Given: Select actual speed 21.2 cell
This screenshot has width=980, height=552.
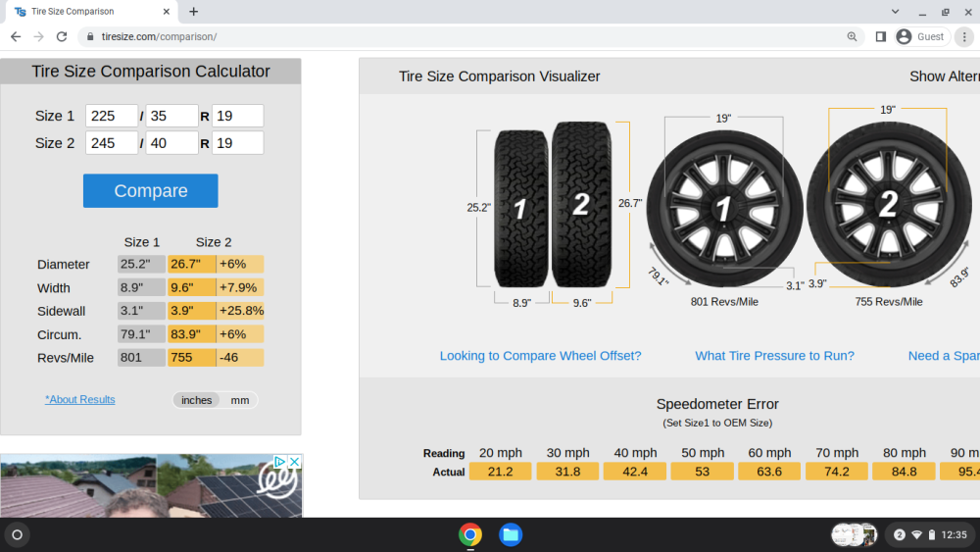Looking at the screenshot, I should [x=500, y=472].
